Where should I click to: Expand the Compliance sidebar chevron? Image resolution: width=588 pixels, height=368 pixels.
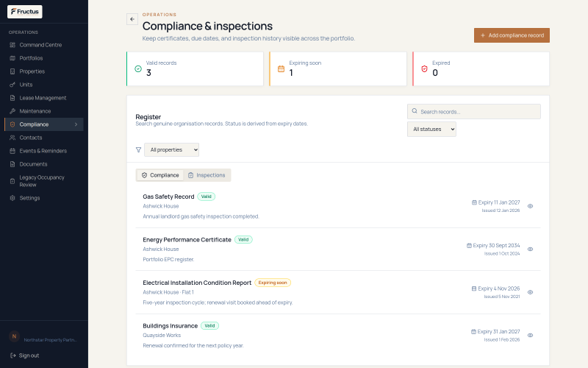76,124
